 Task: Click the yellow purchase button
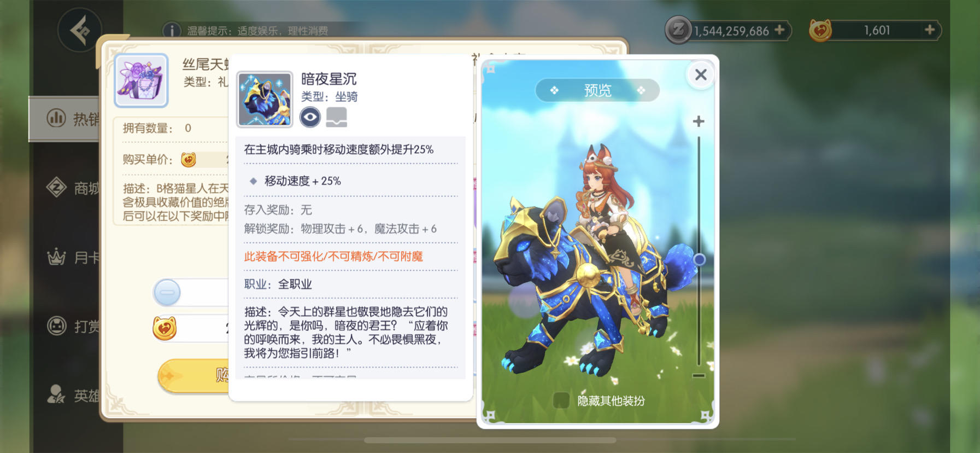pyautogui.click(x=193, y=375)
